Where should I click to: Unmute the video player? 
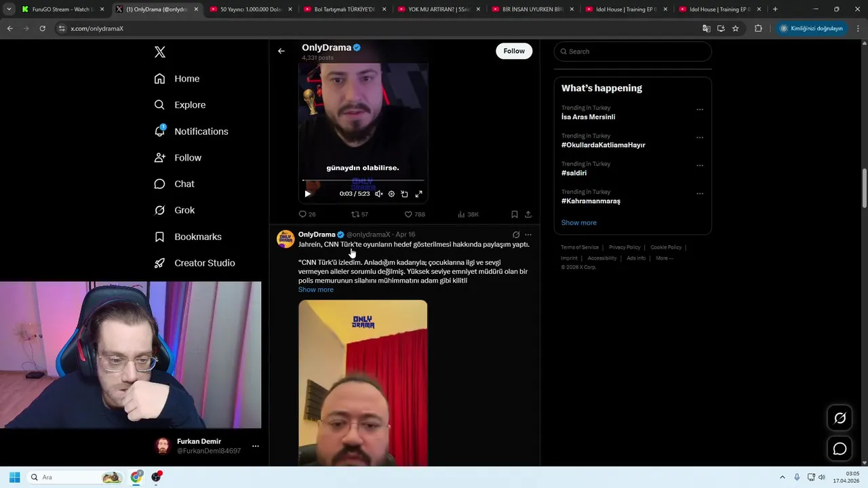point(378,194)
